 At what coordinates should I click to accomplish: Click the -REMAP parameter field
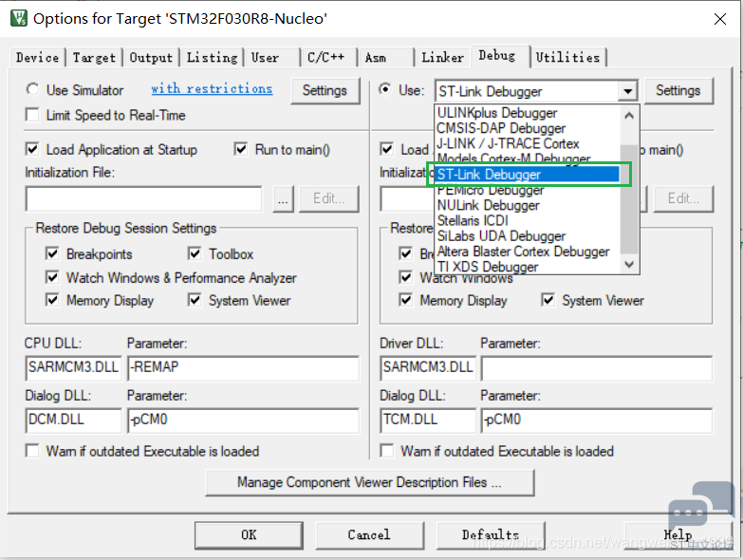pos(243,368)
